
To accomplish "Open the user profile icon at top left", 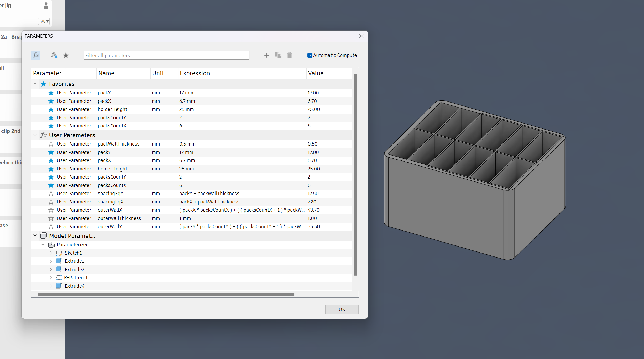I will tap(46, 6).
